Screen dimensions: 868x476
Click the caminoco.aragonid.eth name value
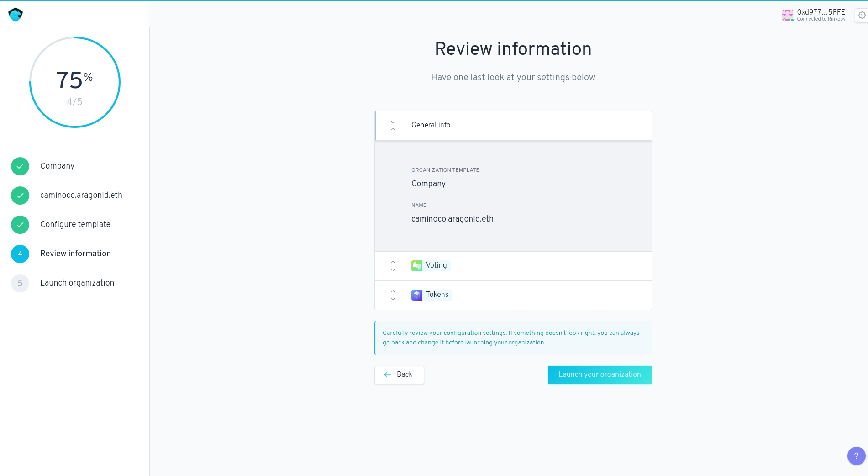click(x=452, y=219)
